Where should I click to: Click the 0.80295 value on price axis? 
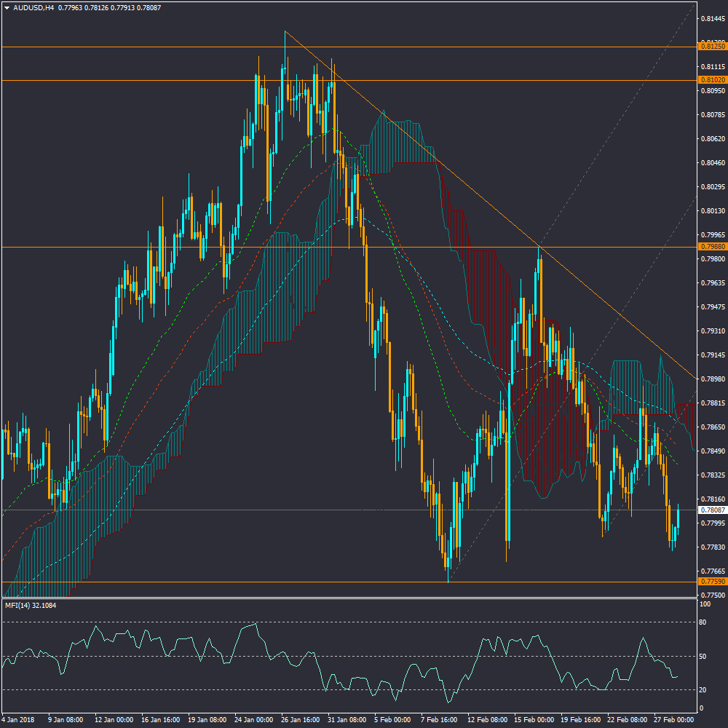point(711,187)
